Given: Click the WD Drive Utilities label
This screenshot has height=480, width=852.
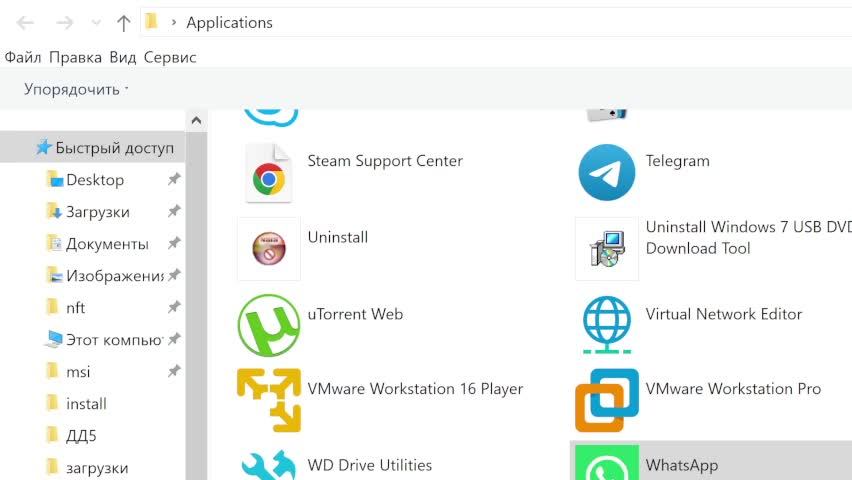Looking at the screenshot, I should coord(369,465).
